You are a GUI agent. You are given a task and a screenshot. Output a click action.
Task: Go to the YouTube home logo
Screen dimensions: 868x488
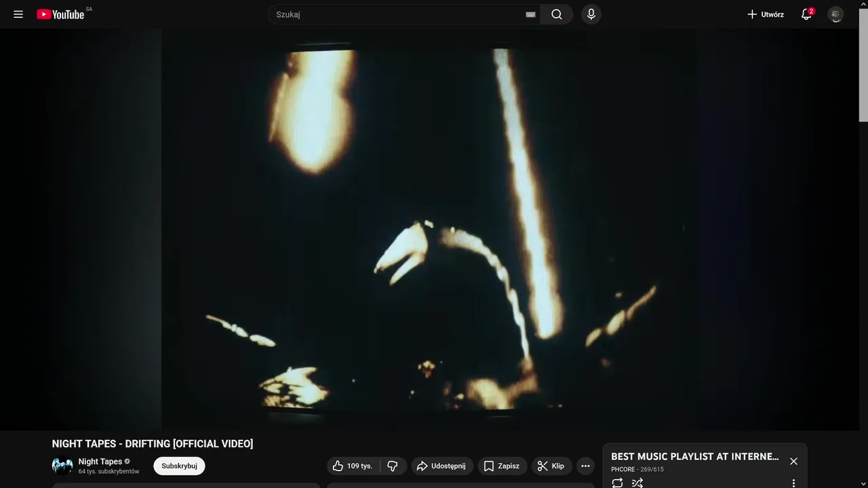60,14
